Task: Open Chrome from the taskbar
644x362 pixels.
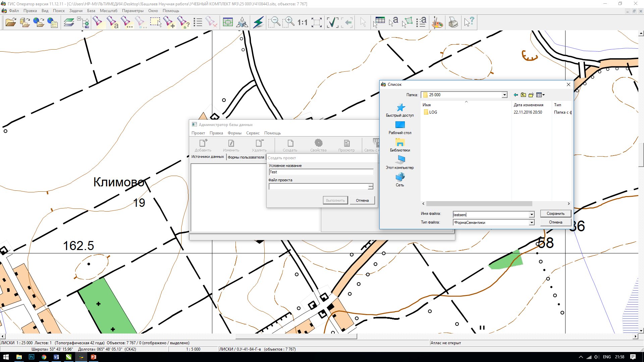Action: [44, 357]
